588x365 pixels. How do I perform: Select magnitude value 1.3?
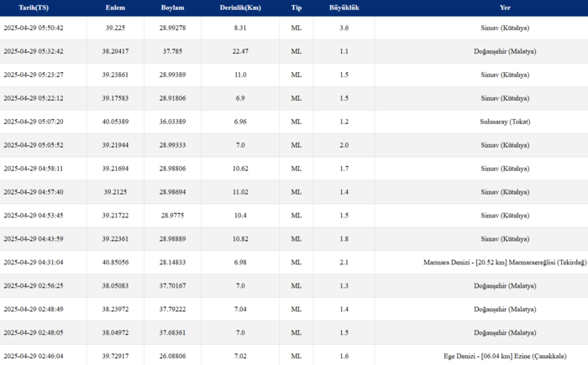(x=344, y=285)
